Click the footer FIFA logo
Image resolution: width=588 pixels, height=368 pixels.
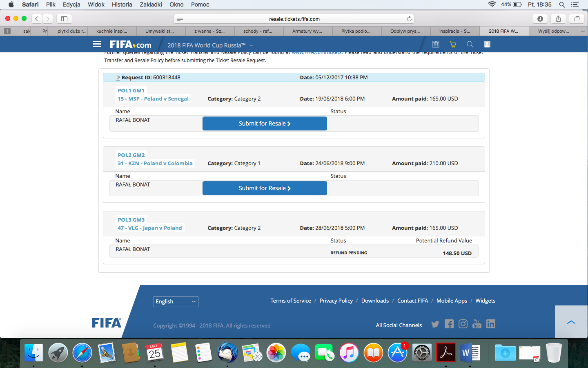107,323
